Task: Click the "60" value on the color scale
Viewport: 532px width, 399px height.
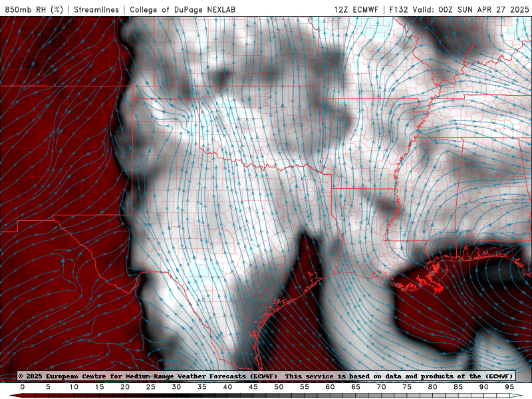Action: (x=330, y=387)
